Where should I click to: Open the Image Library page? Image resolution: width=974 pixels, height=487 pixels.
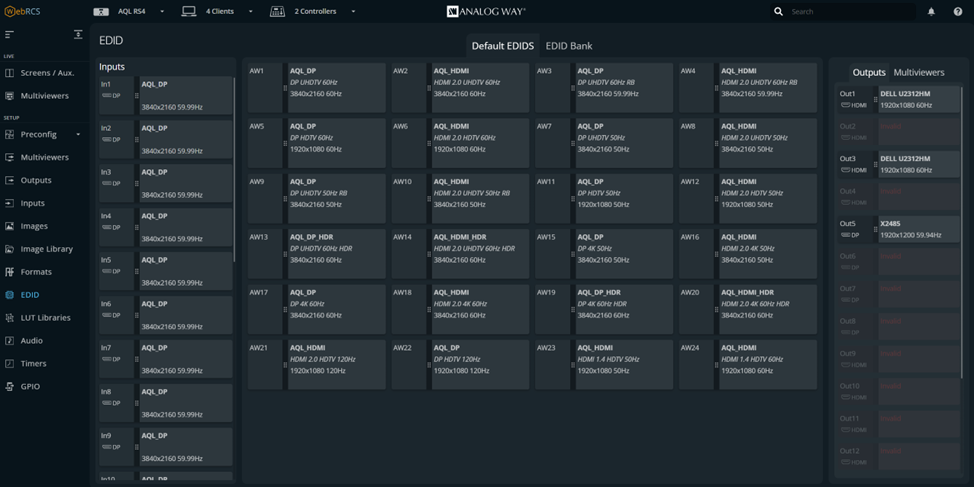point(46,249)
